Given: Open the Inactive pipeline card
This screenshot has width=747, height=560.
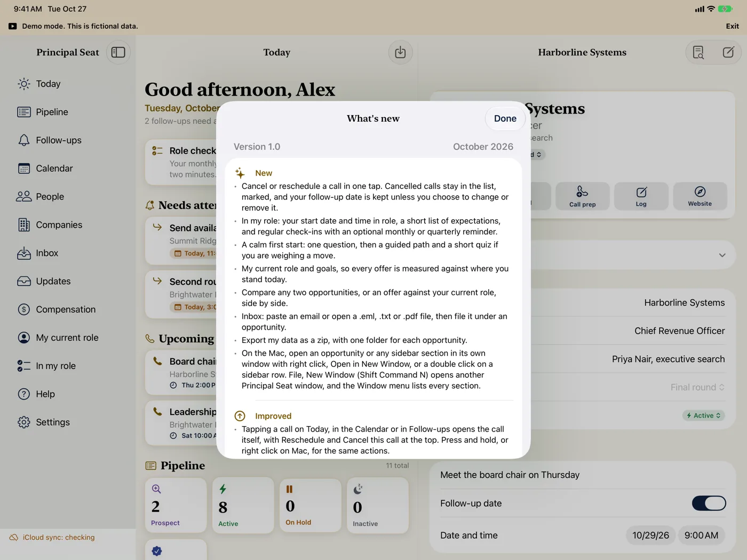Looking at the screenshot, I should pos(378,505).
